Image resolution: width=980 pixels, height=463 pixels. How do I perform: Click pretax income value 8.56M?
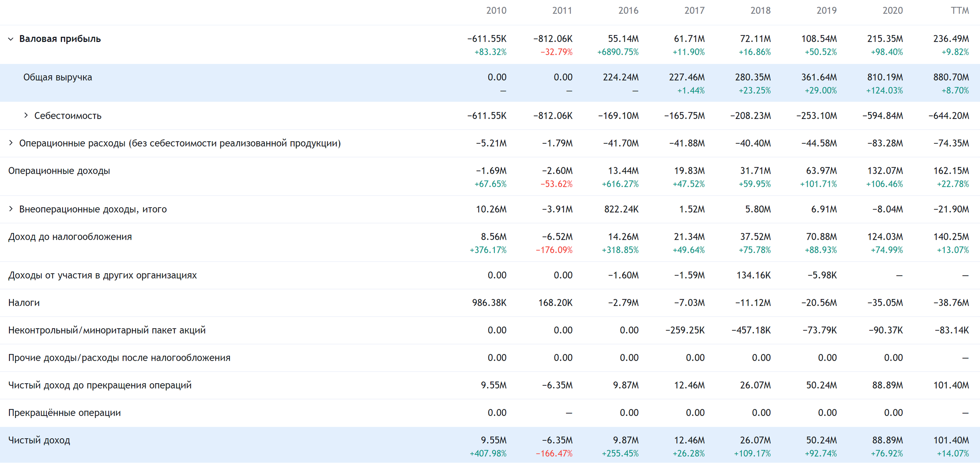tap(493, 237)
